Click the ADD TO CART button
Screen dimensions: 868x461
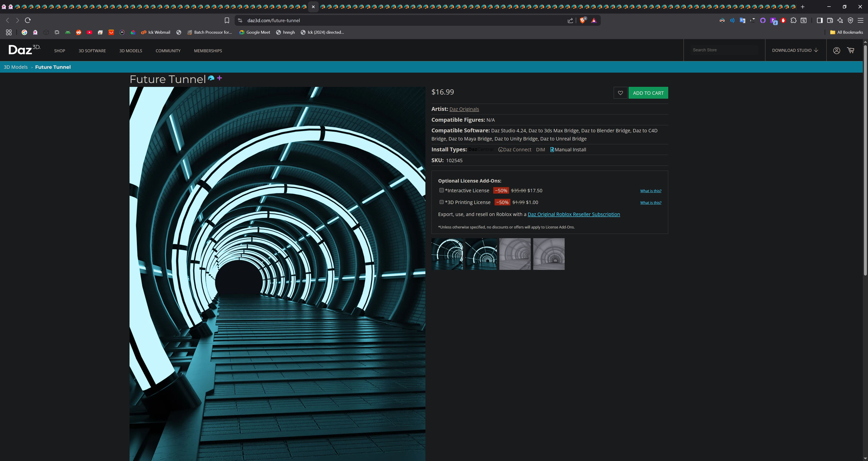point(648,93)
